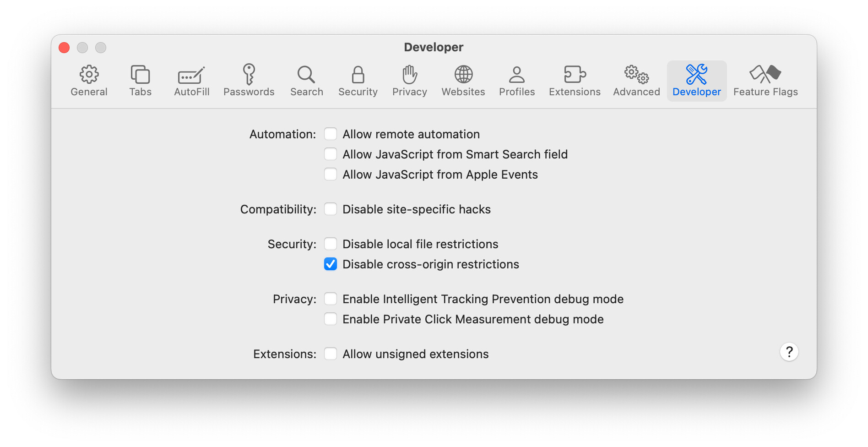
Task: Toggle Enable Private Click Measurement debug mode
Action: 331,319
